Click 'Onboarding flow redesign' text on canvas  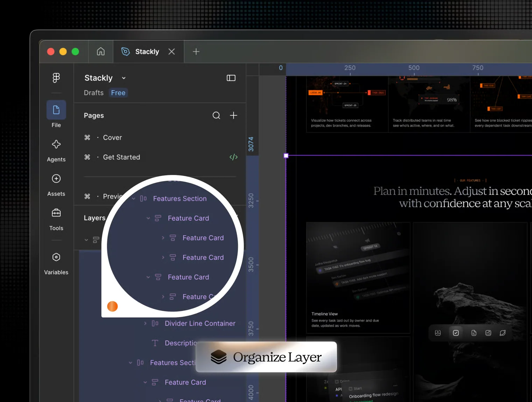point(373,395)
